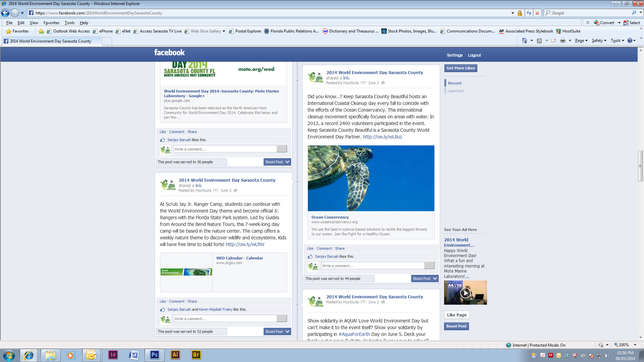This screenshot has height=362, width=644.
Task: Open the command bar Tools dropdown
Action: coord(618,41)
